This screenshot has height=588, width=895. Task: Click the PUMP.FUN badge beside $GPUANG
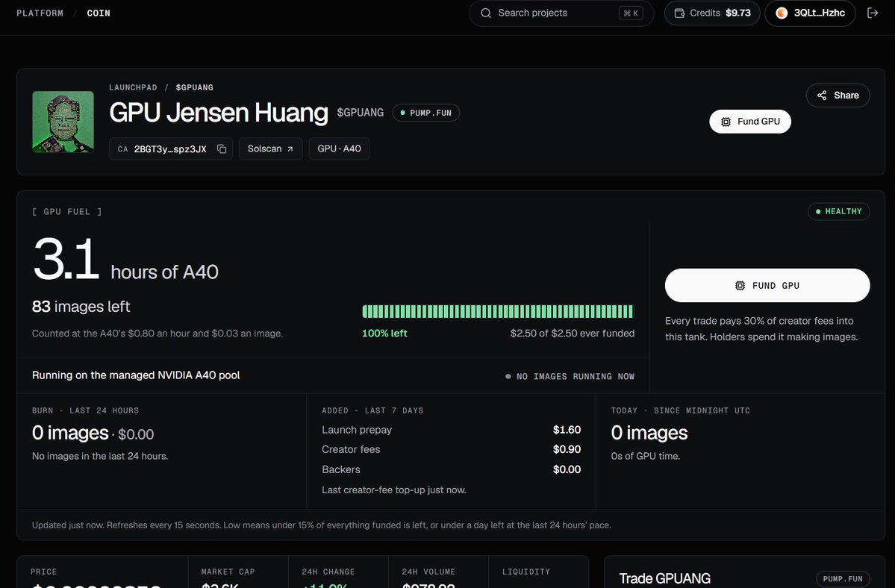click(x=425, y=113)
